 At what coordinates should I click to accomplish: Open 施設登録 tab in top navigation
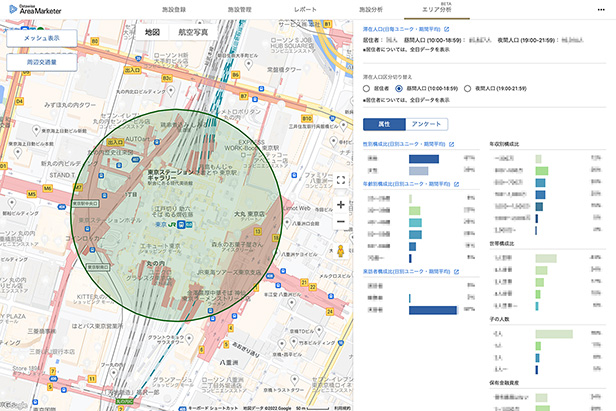tap(174, 9)
